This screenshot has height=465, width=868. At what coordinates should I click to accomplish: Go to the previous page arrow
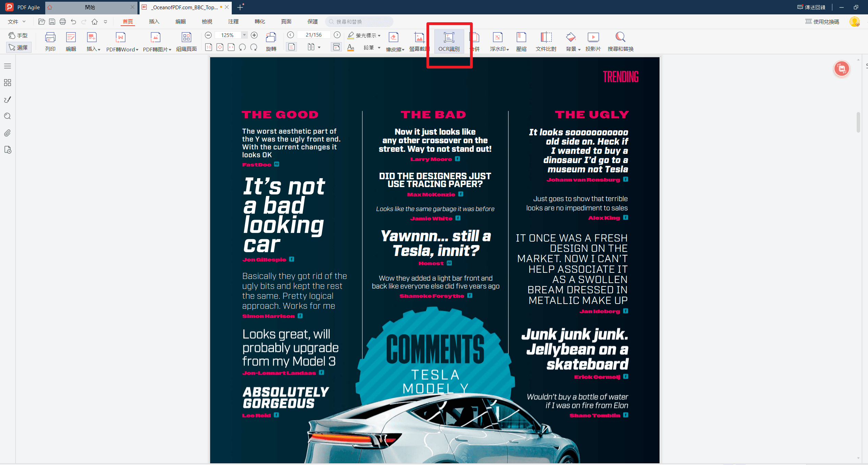coord(290,35)
